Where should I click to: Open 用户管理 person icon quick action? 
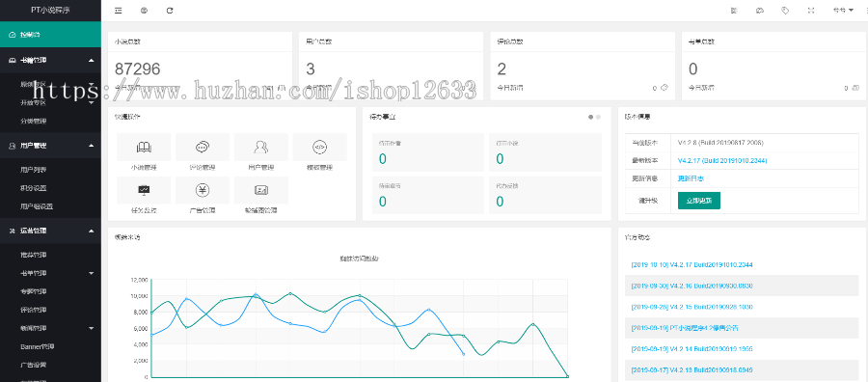click(261, 147)
